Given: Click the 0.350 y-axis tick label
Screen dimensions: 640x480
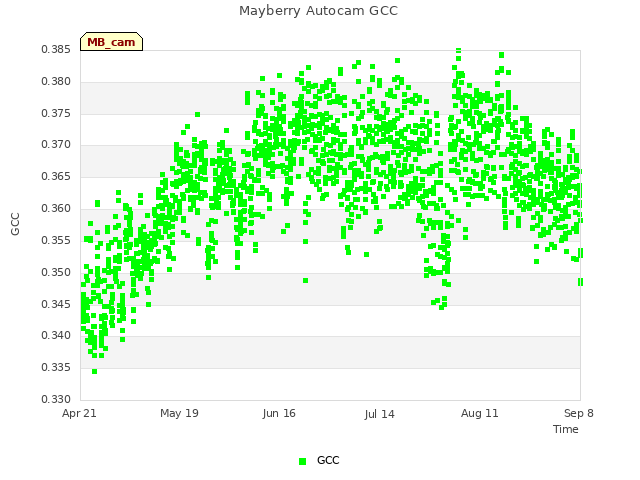Looking at the screenshot, I should click(x=56, y=272).
